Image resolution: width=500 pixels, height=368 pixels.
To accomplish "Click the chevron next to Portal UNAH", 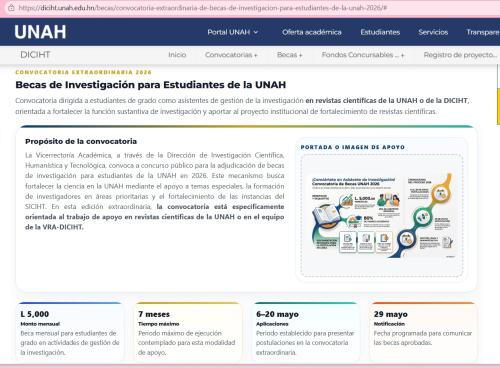I will tap(256, 32).
